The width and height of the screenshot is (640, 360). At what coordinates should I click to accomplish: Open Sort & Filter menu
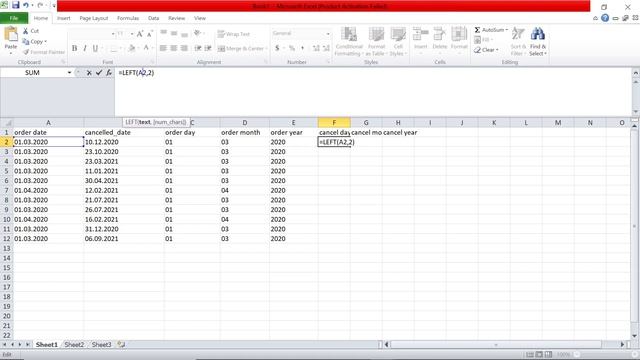click(518, 42)
